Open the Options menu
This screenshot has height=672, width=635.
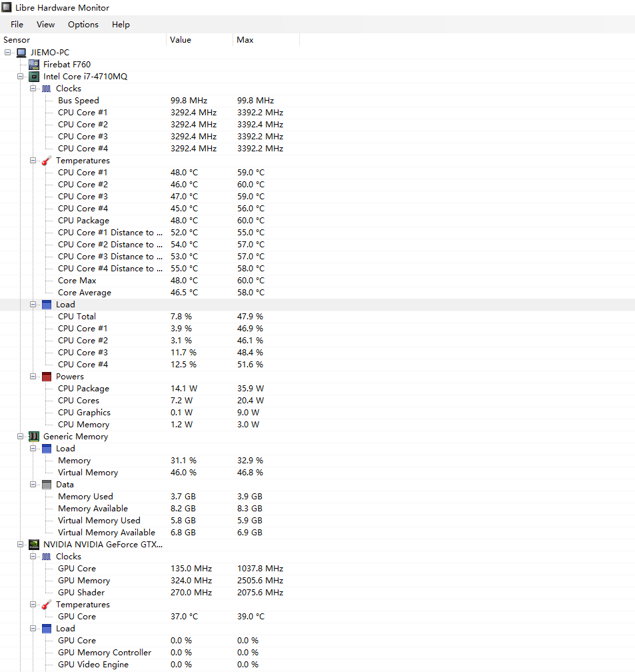coord(83,25)
